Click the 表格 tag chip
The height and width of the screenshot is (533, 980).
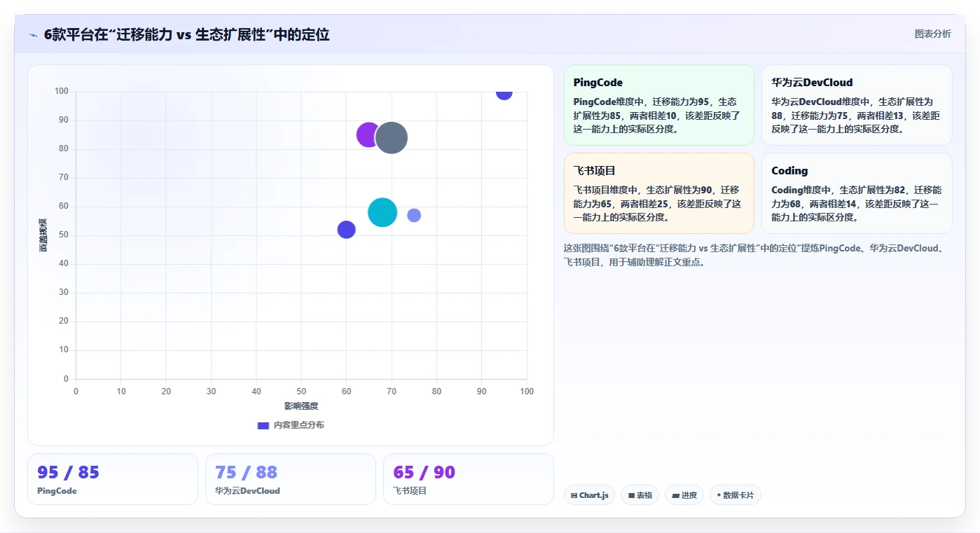640,495
